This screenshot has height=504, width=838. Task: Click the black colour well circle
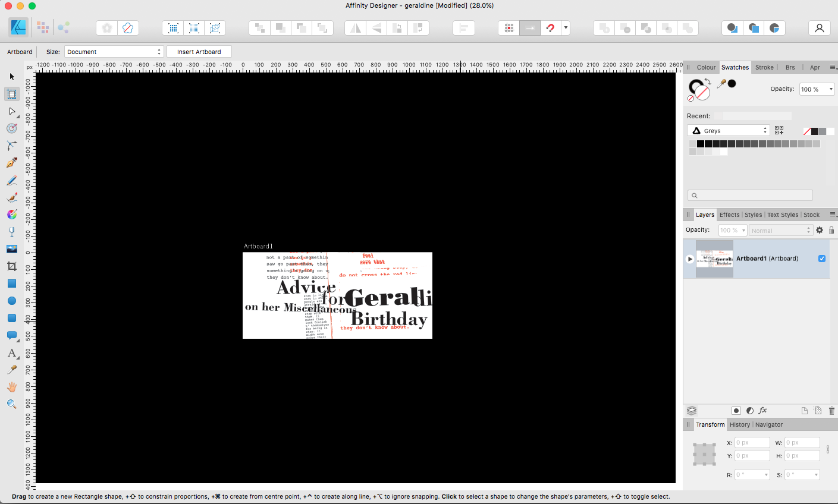(732, 83)
